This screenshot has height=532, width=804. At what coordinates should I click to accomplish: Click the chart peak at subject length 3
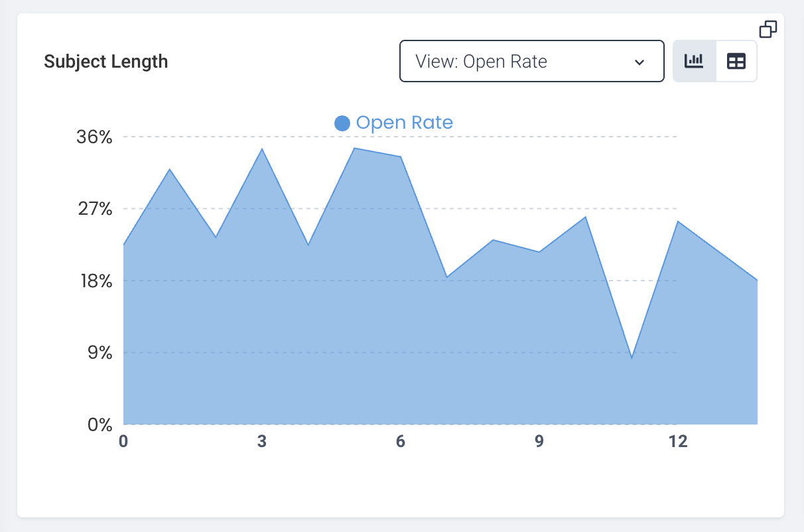coord(262,149)
